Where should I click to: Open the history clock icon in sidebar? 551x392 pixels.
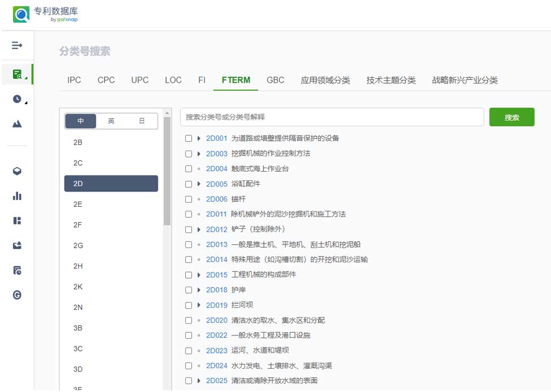point(17,99)
